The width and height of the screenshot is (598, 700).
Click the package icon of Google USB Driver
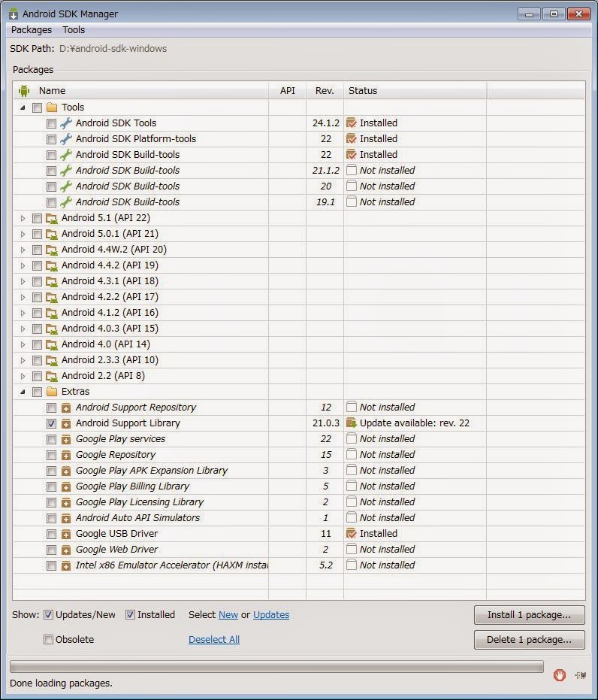(x=66, y=534)
